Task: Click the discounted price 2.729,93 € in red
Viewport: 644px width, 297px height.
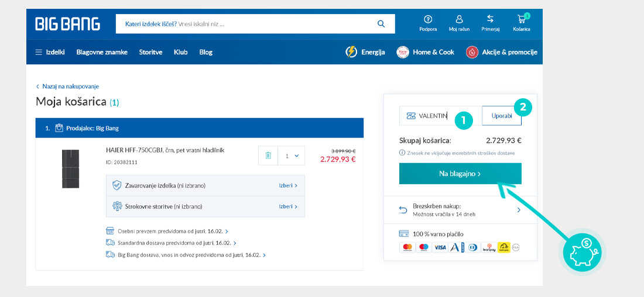Action: coord(338,159)
